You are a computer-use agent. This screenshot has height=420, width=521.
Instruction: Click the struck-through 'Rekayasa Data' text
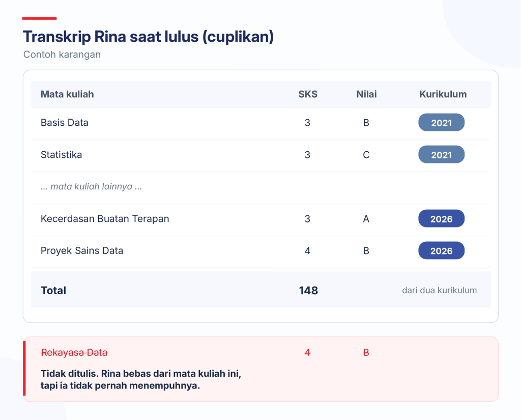coord(74,352)
